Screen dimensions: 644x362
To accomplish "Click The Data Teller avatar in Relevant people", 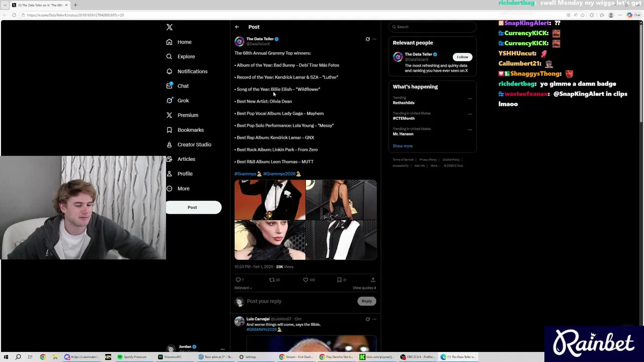I will click(x=398, y=57).
